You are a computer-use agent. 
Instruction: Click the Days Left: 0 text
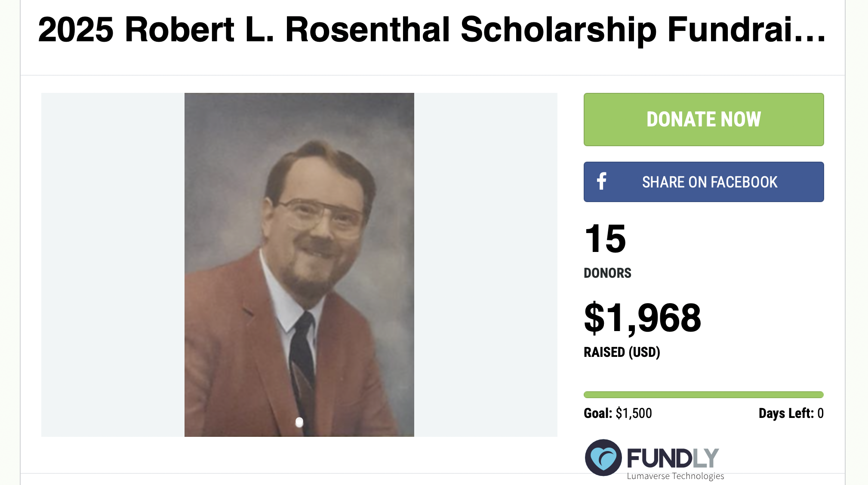coord(791,413)
